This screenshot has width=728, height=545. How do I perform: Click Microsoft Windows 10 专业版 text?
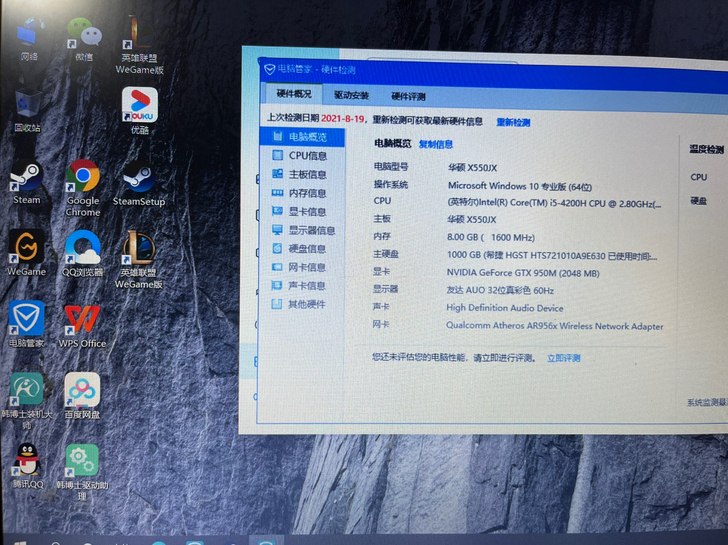click(520, 187)
